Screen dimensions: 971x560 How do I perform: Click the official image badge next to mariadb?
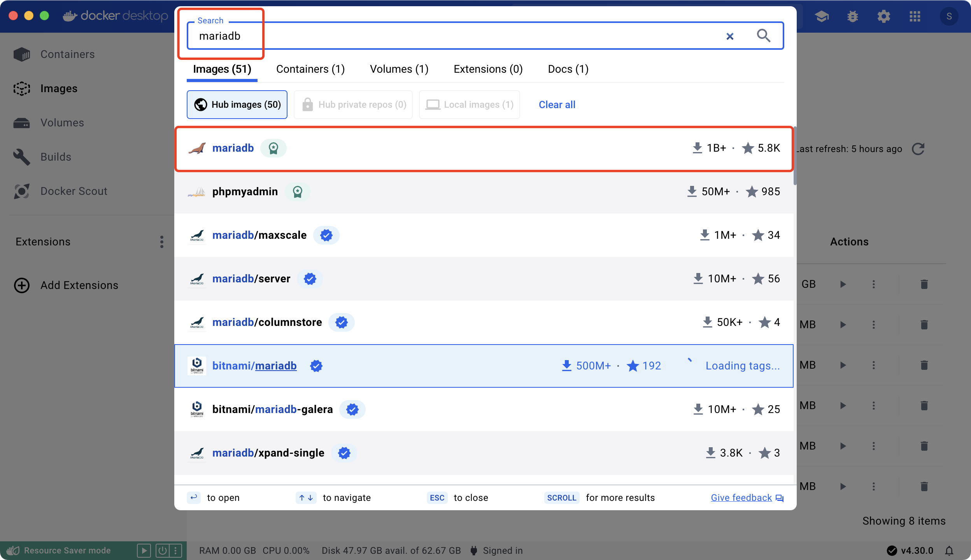click(x=273, y=148)
